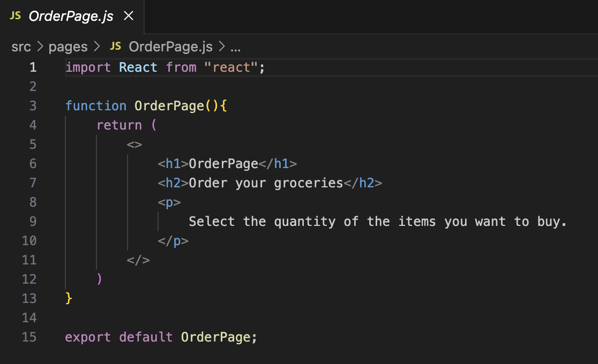This screenshot has height=364, width=598.
Task: Click the "react" string literal
Action: tap(231, 67)
